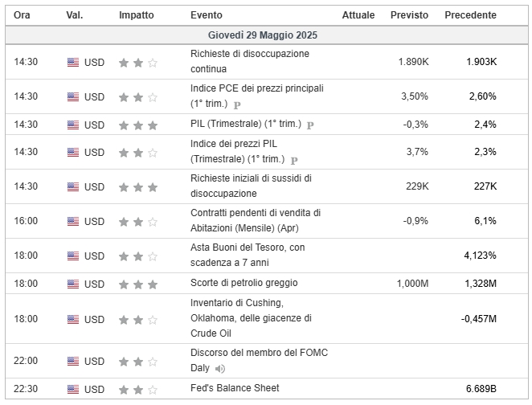
Task: Click the Giovedì 29 Maggio 2025 date bar
Action: (x=266, y=35)
